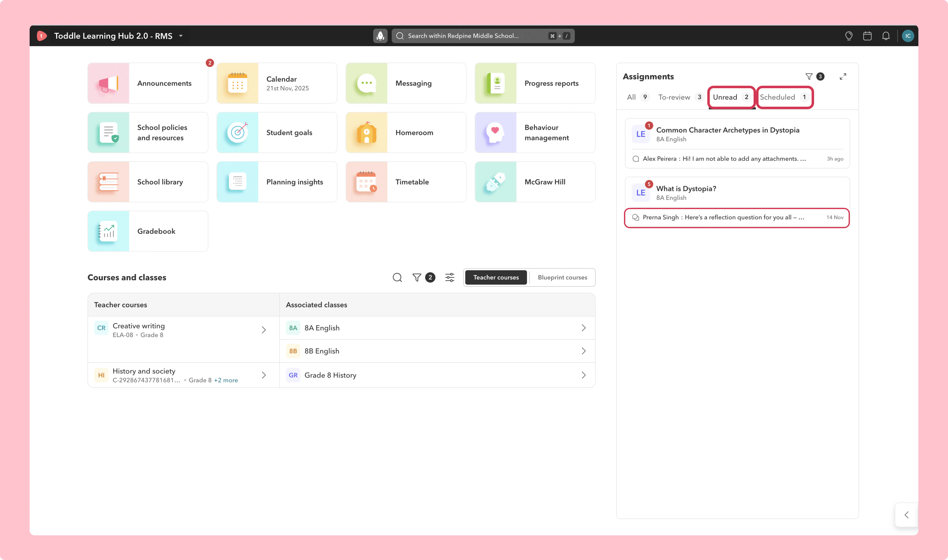Click the McGraw Hill plug icon
This screenshot has width=948, height=560.
pyautogui.click(x=496, y=182)
